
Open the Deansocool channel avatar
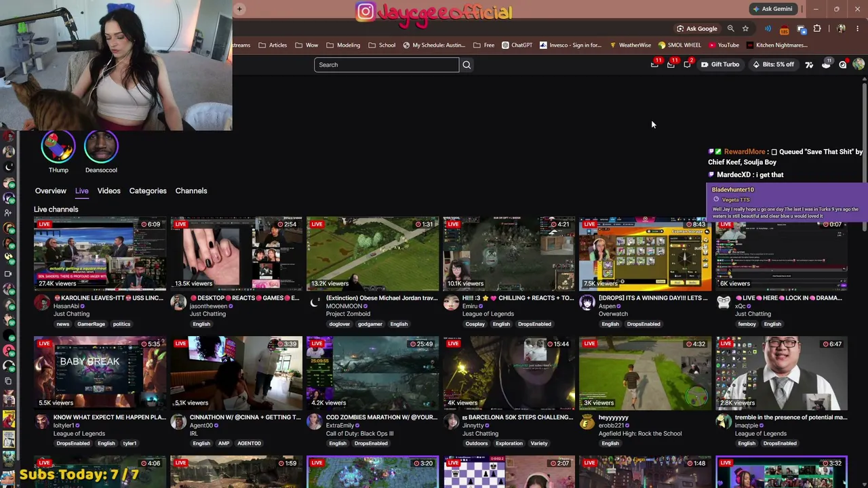[101, 146]
